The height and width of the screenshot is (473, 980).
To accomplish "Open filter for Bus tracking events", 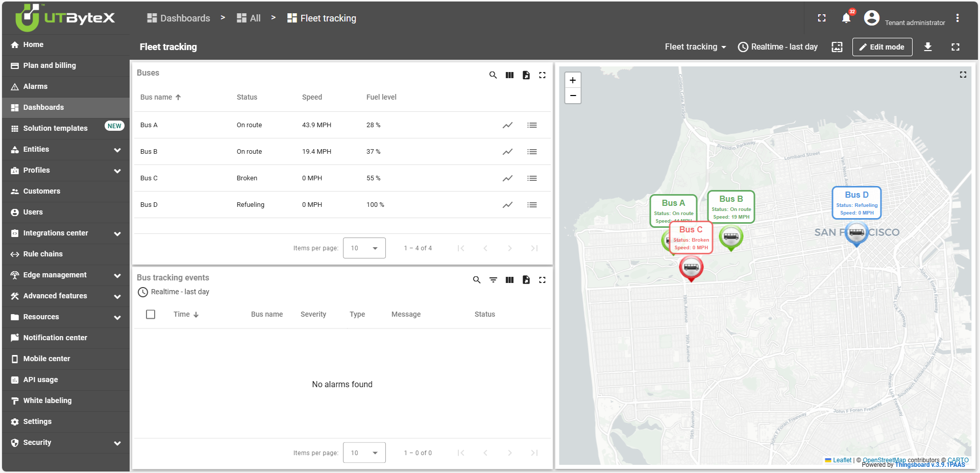I will 493,280.
